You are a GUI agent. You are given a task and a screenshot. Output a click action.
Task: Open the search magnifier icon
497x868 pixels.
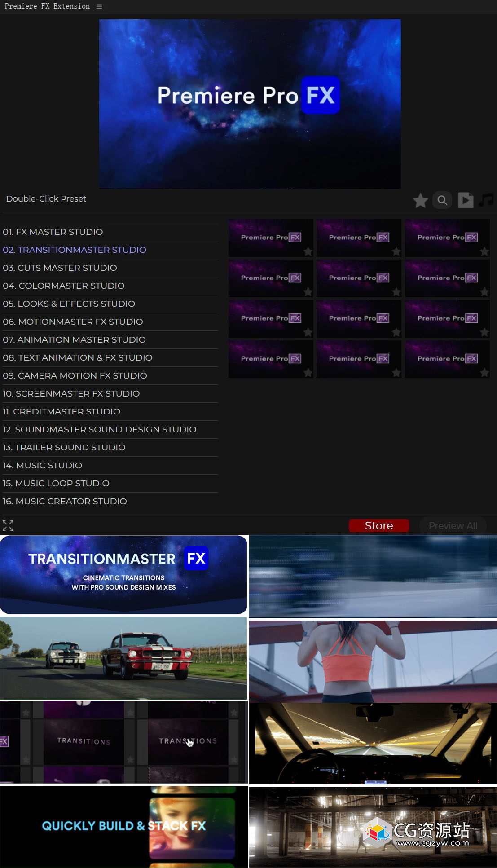[442, 200]
